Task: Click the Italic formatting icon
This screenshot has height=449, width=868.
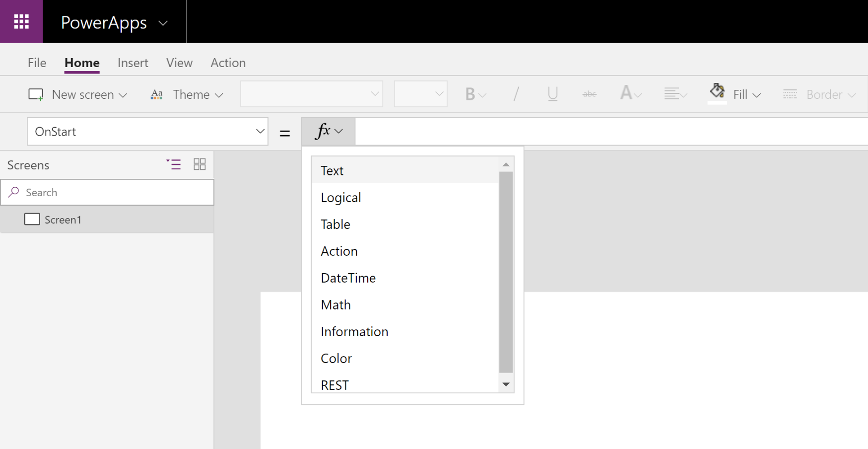Action: click(516, 94)
